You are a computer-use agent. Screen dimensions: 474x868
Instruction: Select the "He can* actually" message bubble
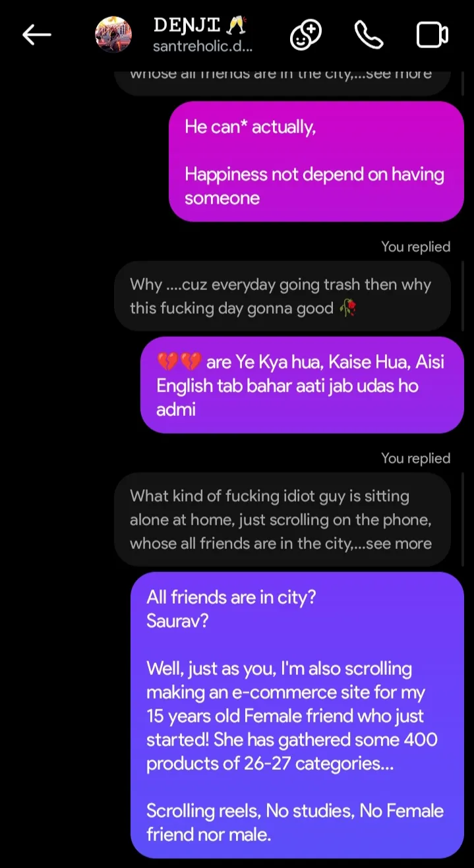[x=316, y=161]
